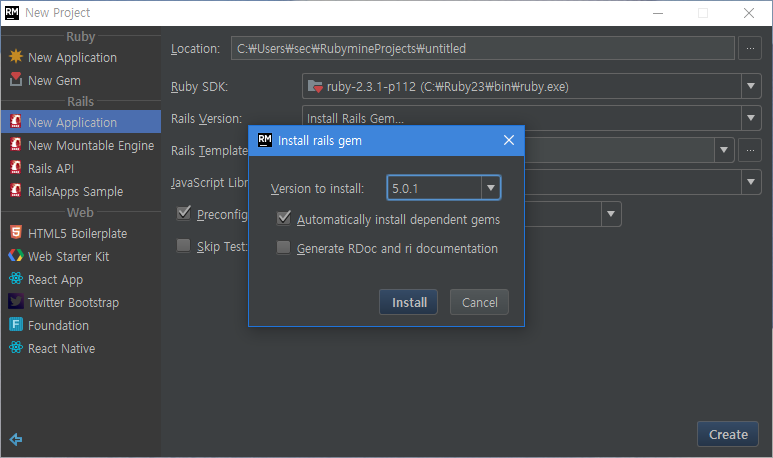Choose New Mountable Engine in list

pyautogui.click(x=81, y=145)
